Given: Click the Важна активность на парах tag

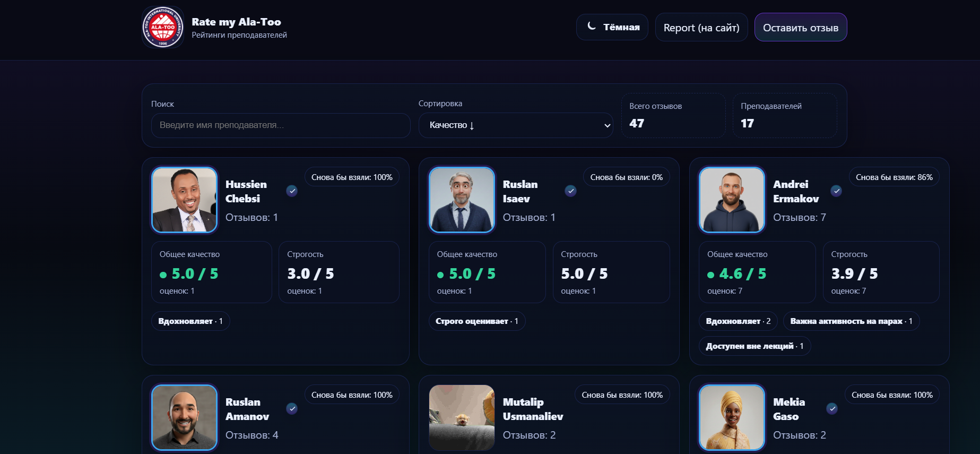Looking at the screenshot, I should [x=852, y=321].
